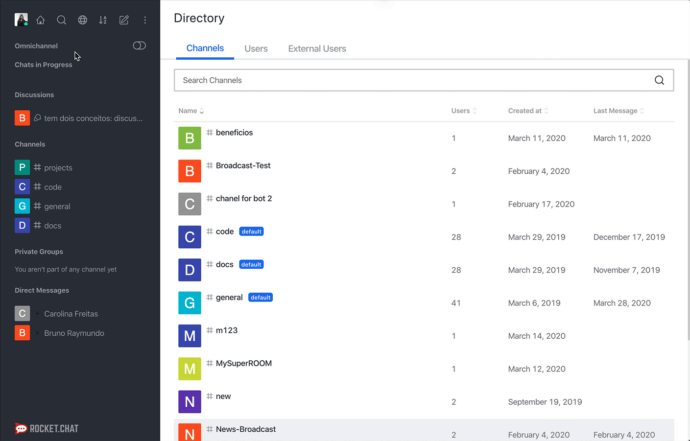The image size is (690, 441).
Task: Sort directory by Last Message column
Action: (x=618, y=111)
